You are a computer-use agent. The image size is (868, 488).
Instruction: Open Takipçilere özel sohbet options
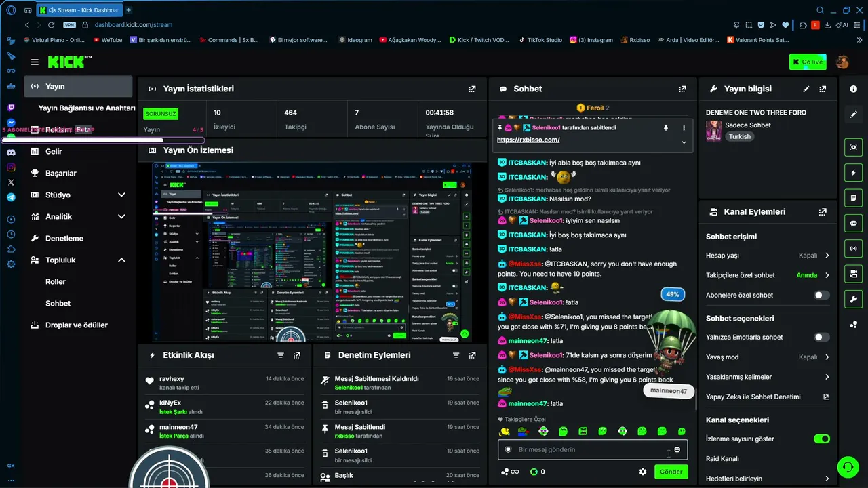pos(768,275)
